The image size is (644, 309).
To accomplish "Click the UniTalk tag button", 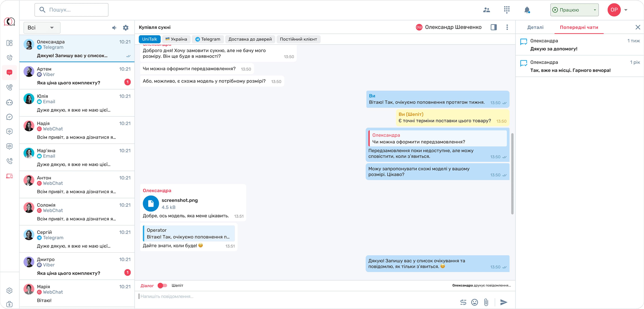I will tap(150, 39).
